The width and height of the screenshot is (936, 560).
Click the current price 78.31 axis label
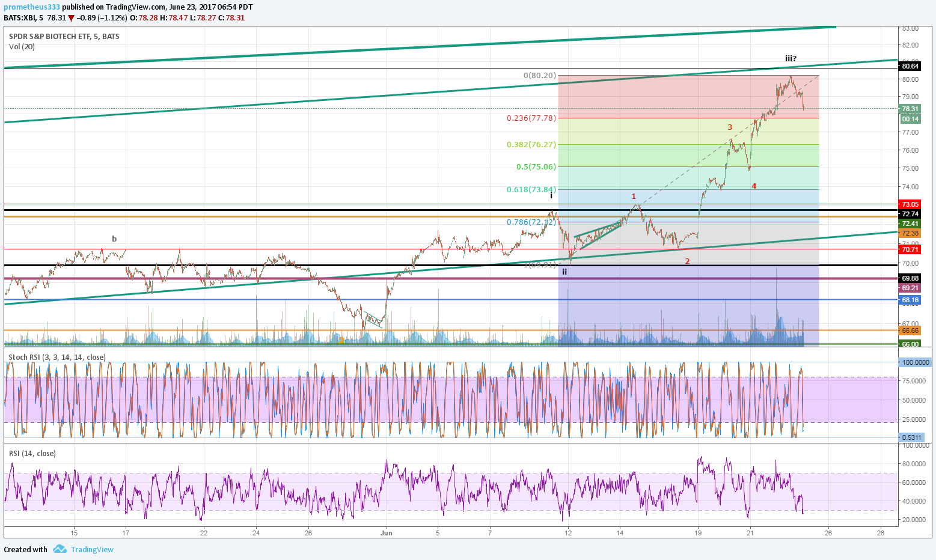pyautogui.click(x=910, y=109)
